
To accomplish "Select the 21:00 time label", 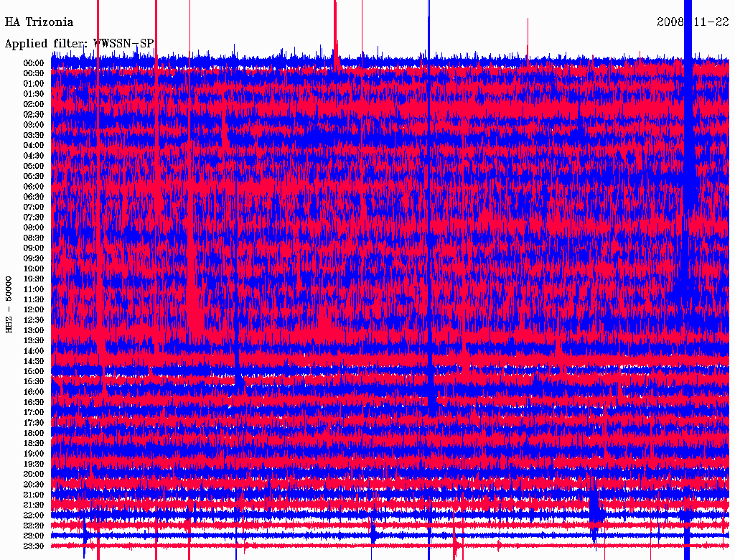I will point(34,495).
